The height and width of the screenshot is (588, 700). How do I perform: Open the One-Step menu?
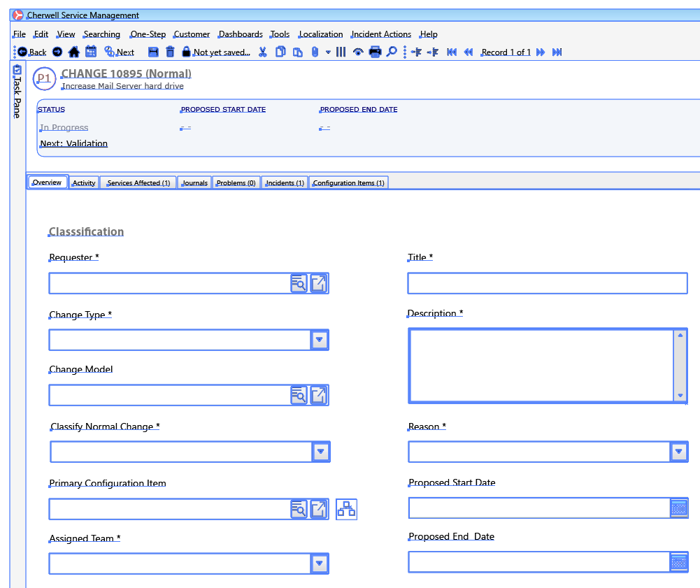(x=148, y=34)
